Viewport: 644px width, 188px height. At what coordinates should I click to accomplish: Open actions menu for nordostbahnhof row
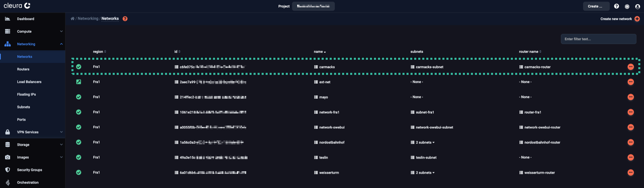631,142
